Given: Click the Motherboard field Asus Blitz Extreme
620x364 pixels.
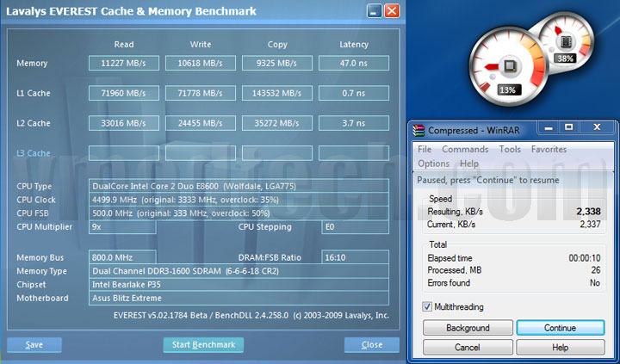Looking at the screenshot, I should (239, 298).
